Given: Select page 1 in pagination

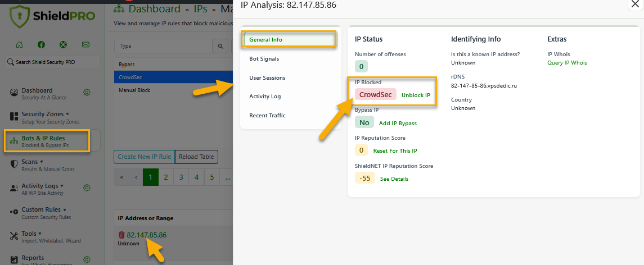Looking at the screenshot, I should point(150,177).
